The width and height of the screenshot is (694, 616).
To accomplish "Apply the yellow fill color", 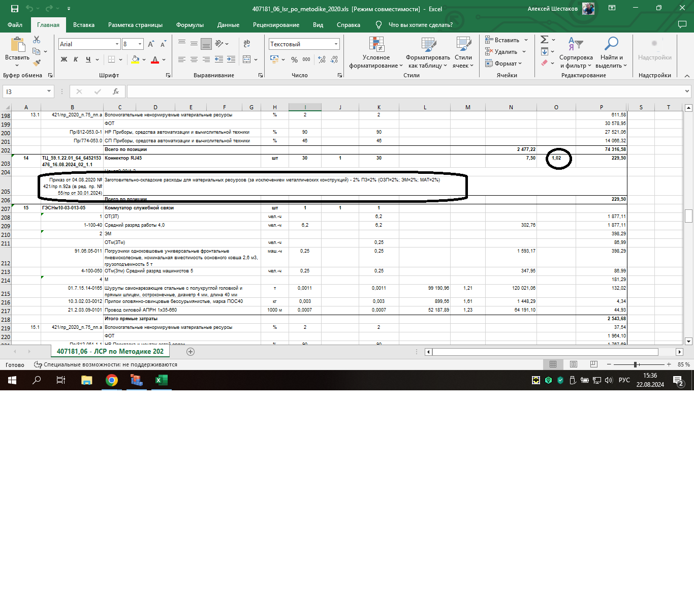I will 135,59.
